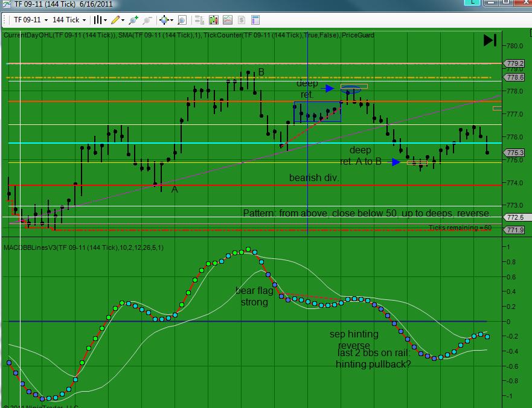Screen dimensions: 532x408
Task: Select the 771.9 price marker
Action: [514, 230]
